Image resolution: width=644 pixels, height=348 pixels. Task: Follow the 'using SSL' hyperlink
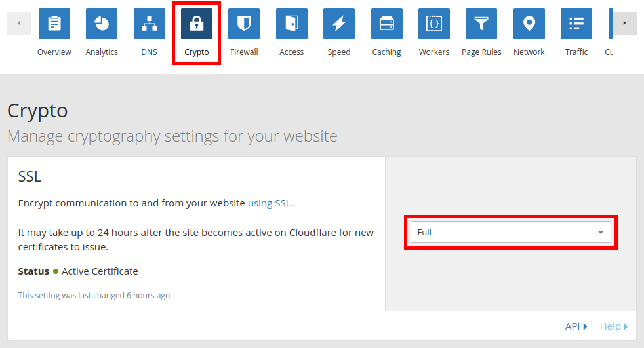click(269, 203)
